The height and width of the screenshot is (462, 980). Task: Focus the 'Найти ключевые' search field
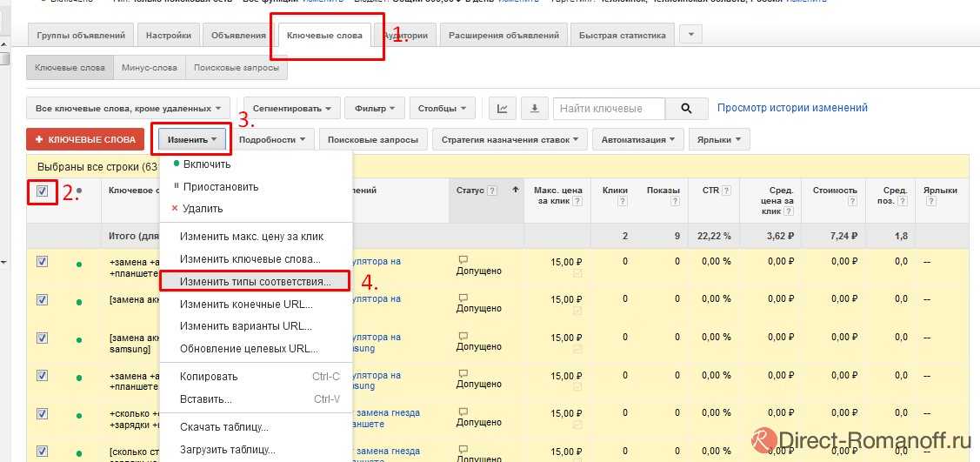[610, 108]
